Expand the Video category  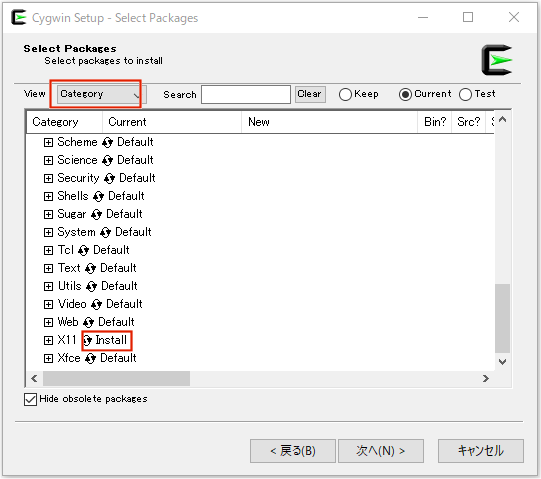point(48,304)
